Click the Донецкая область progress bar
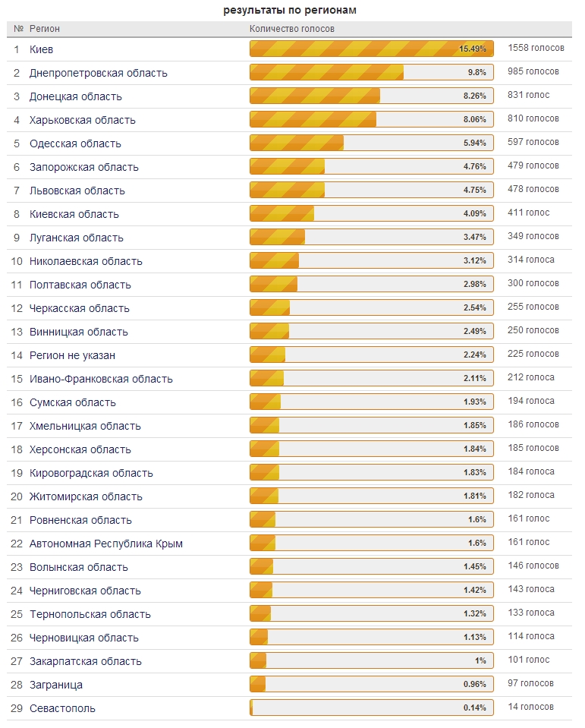The height and width of the screenshot is (728, 585). click(372, 96)
